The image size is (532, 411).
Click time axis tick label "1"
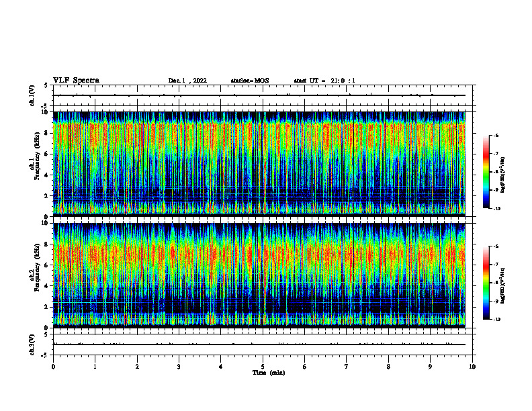click(x=95, y=367)
